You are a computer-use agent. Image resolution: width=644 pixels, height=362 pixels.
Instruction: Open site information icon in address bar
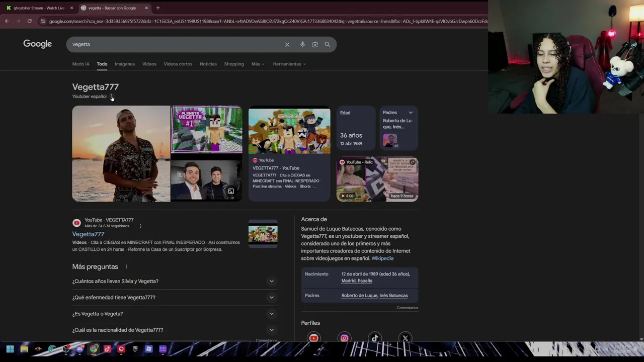coord(43,21)
